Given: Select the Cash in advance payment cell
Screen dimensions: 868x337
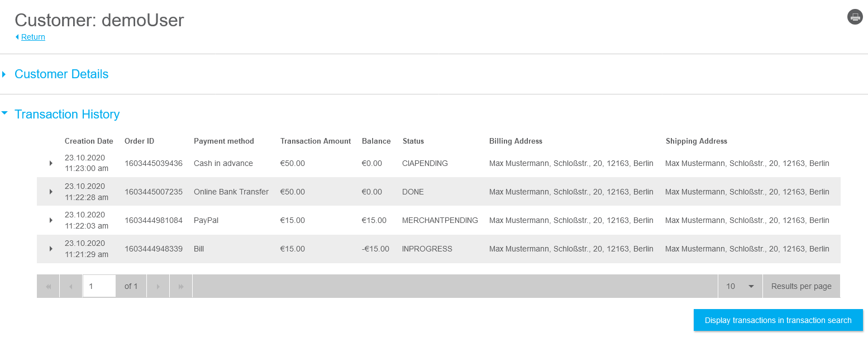Looking at the screenshot, I should tap(223, 163).
